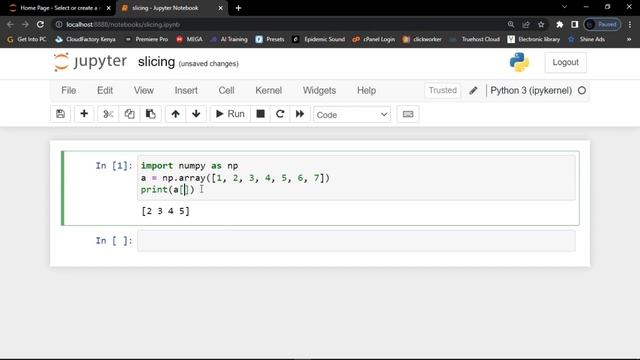
Task: Click the edit mode pencil icon
Action: (473, 91)
